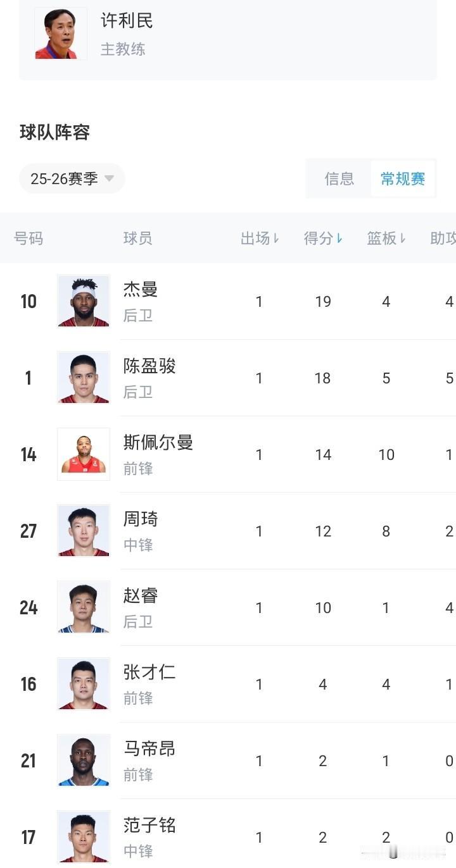Click 斯佩尔曼's player photo
The height and width of the screenshot is (868, 456).
83,454
